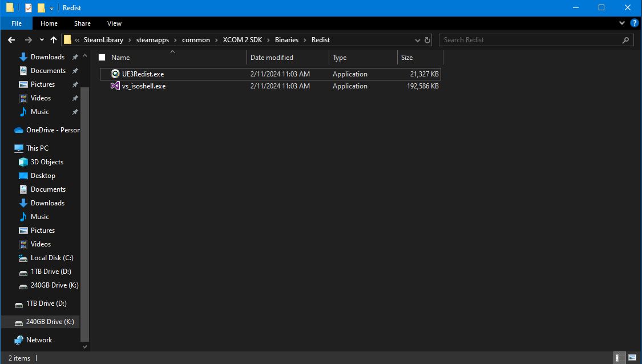642x364 pixels.
Task: Open Local Disk (C:)
Action: (x=46, y=258)
